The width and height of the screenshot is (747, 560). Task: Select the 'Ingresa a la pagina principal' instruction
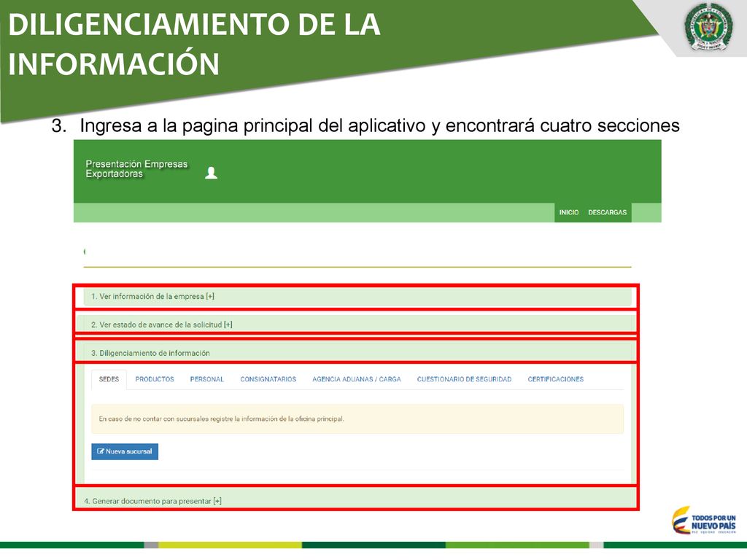pyautogui.click(x=379, y=125)
